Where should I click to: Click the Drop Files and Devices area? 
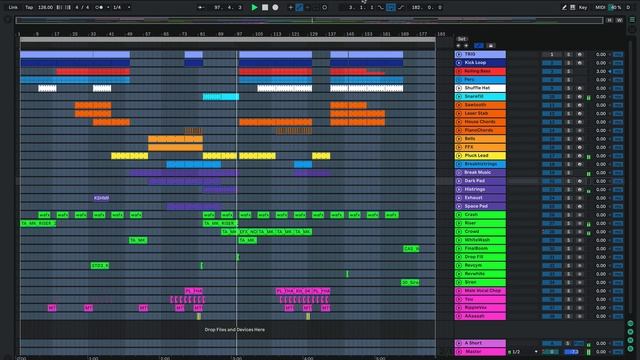[235, 329]
